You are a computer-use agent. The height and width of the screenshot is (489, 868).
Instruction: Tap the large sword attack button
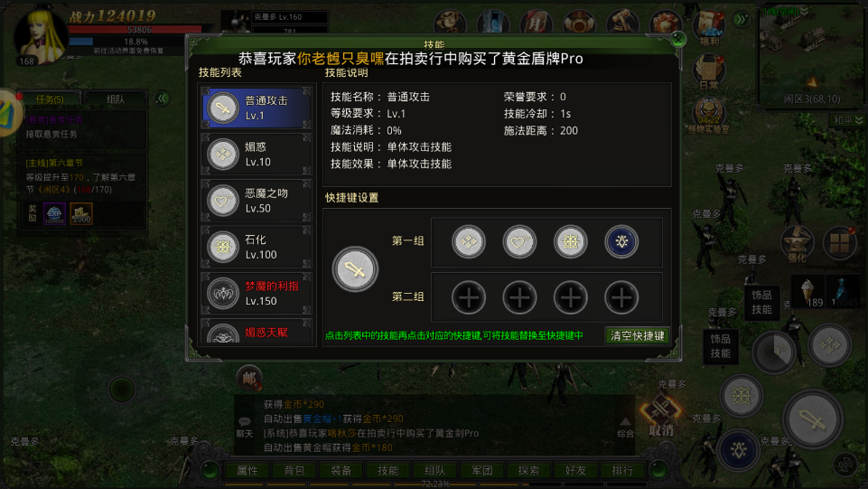point(813,419)
